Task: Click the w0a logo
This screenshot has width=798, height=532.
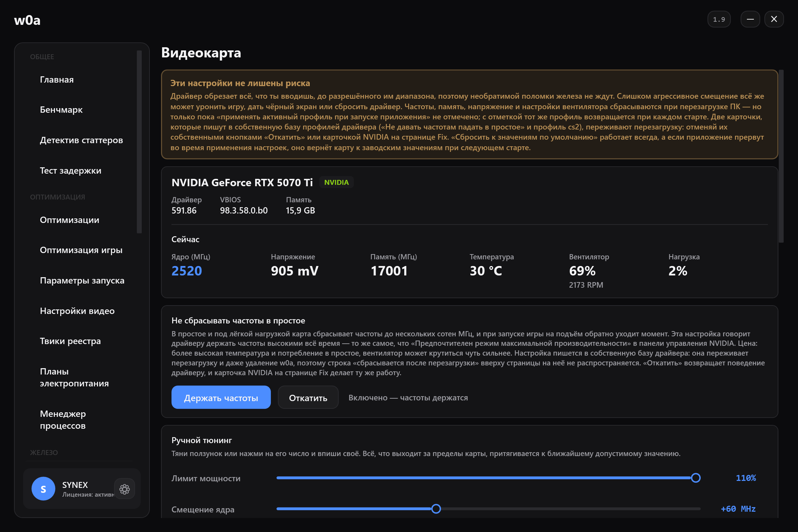Action: point(27,20)
